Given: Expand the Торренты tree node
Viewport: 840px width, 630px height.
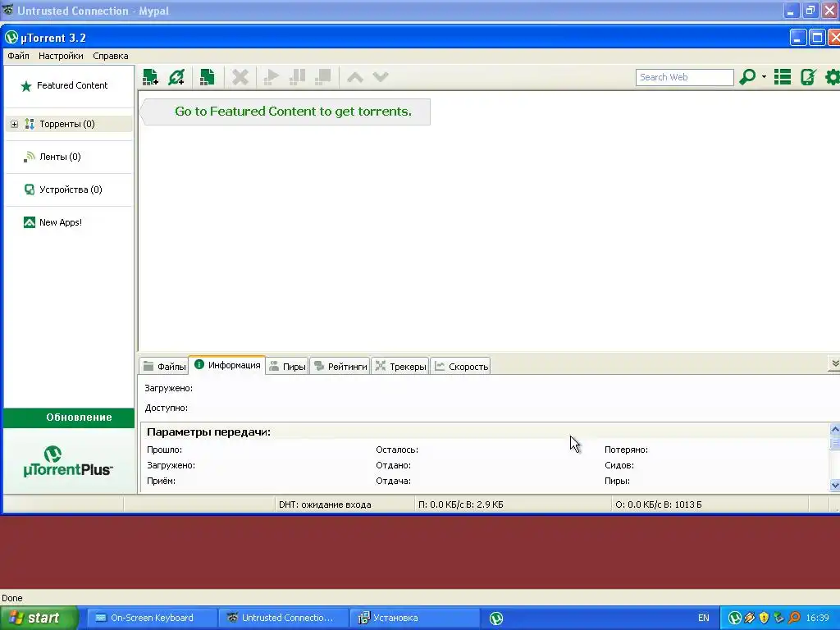Looking at the screenshot, I should [15, 125].
